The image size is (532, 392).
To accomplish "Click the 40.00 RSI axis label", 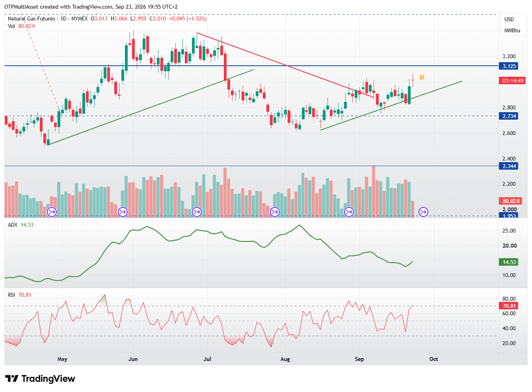I will [509, 328].
